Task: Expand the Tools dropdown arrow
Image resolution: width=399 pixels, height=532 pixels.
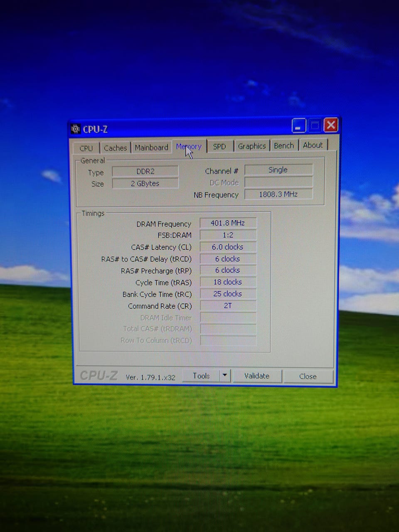Action: [225, 376]
